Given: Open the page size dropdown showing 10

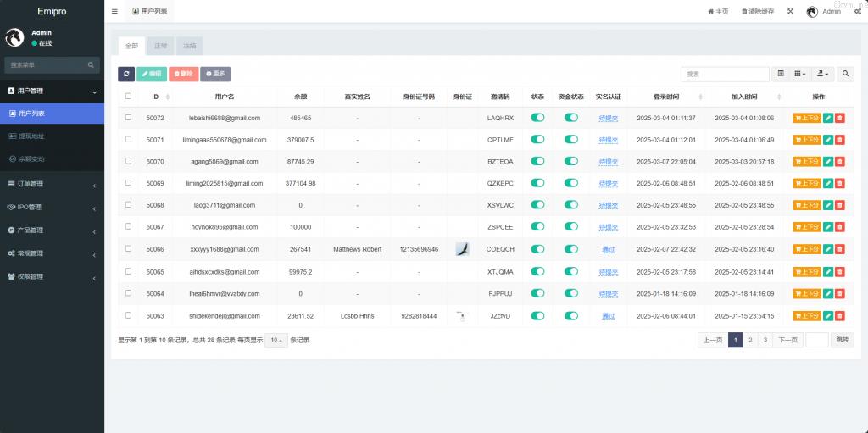Looking at the screenshot, I should [x=275, y=340].
